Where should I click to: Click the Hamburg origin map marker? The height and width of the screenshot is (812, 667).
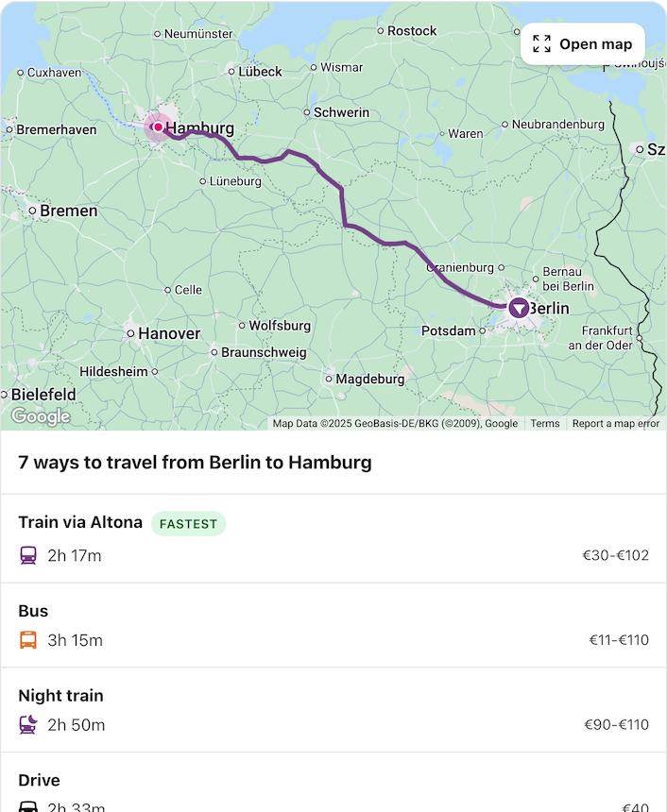tap(158, 127)
